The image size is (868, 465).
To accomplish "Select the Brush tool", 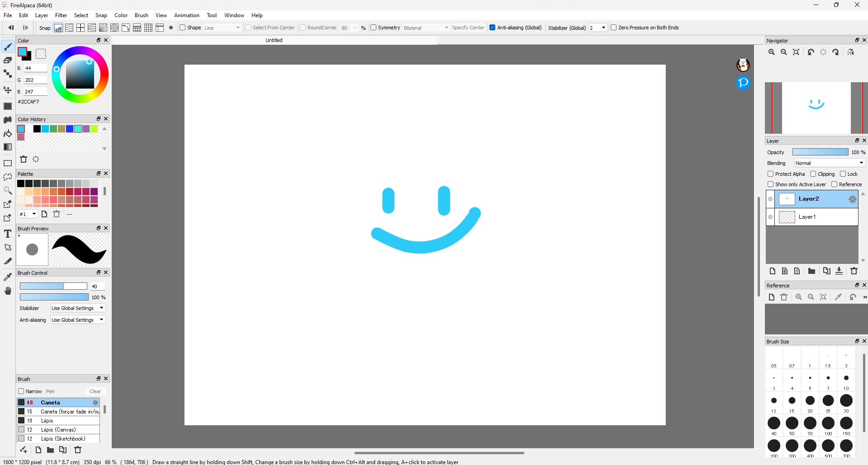I will [x=8, y=47].
